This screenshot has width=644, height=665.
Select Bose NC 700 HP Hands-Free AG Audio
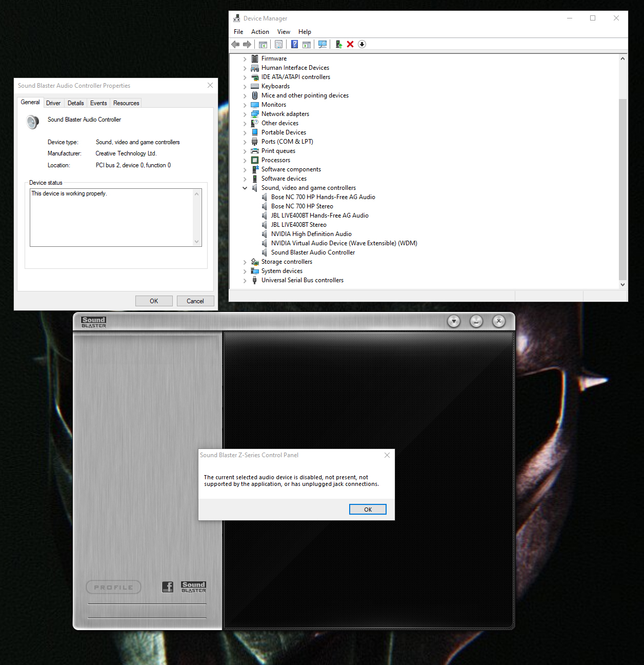tap(323, 197)
